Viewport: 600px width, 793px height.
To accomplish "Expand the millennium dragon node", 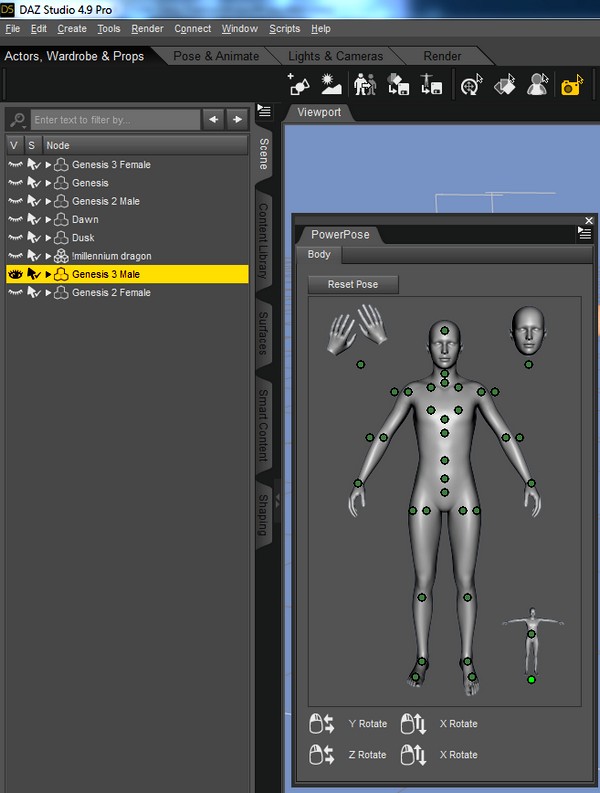I will [x=48, y=256].
